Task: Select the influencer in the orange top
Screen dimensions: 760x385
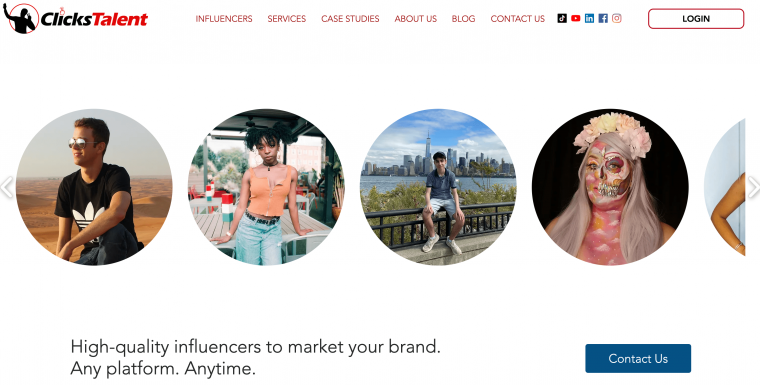Action: 266,187
